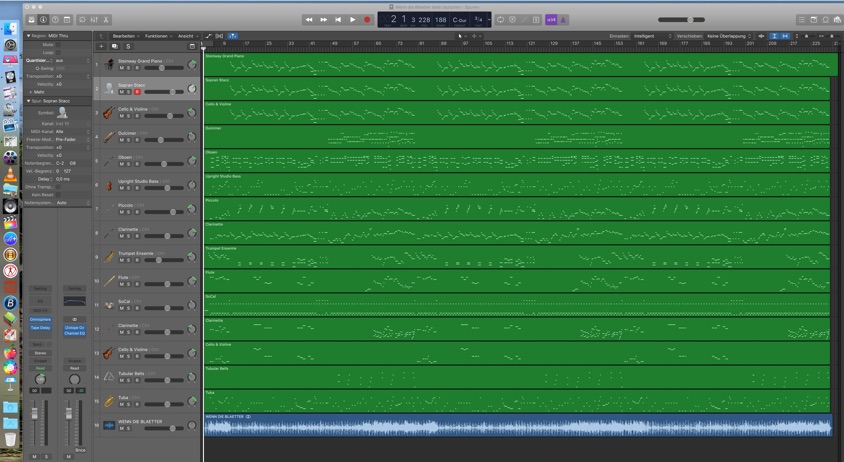Viewport: 844px width, 462px height.
Task: Open the Toolbar display button
Action: (67, 19)
